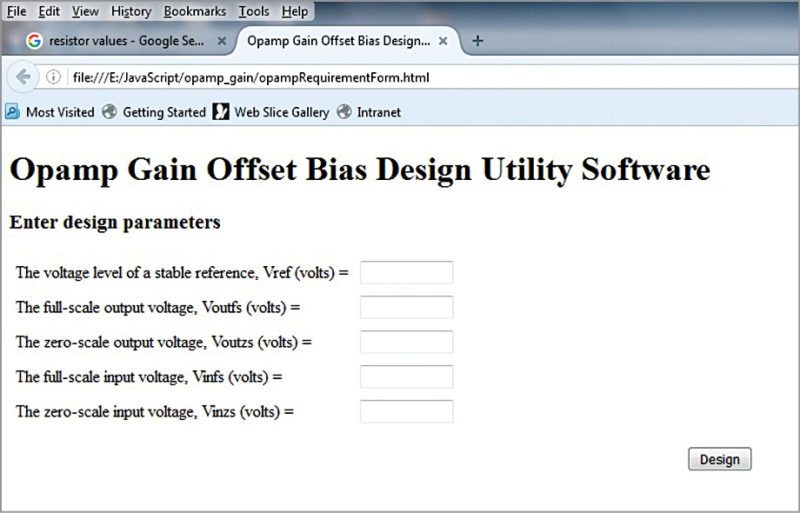Open the Most Visited bookmarks folder
800x513 pixels.
(x=50, y=112)
